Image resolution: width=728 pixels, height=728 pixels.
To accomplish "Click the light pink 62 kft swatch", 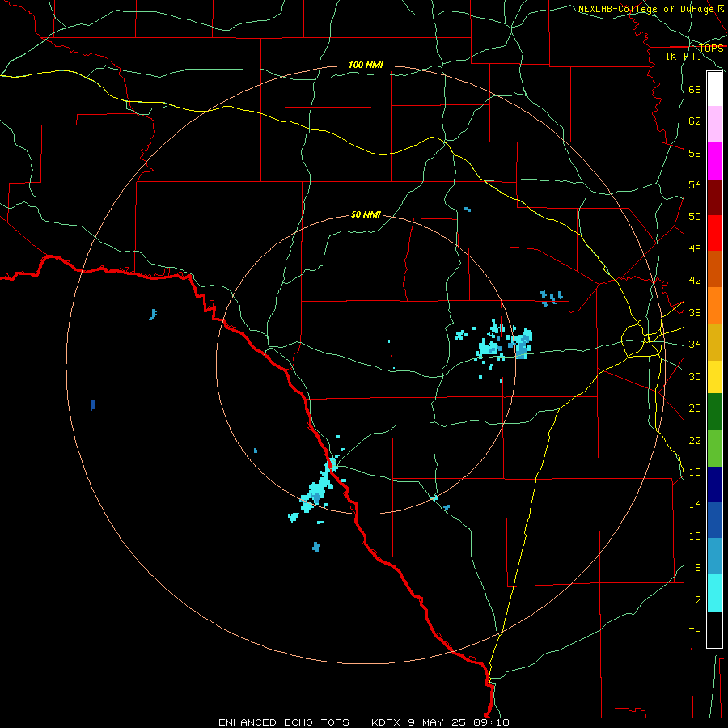I will 714,124.
